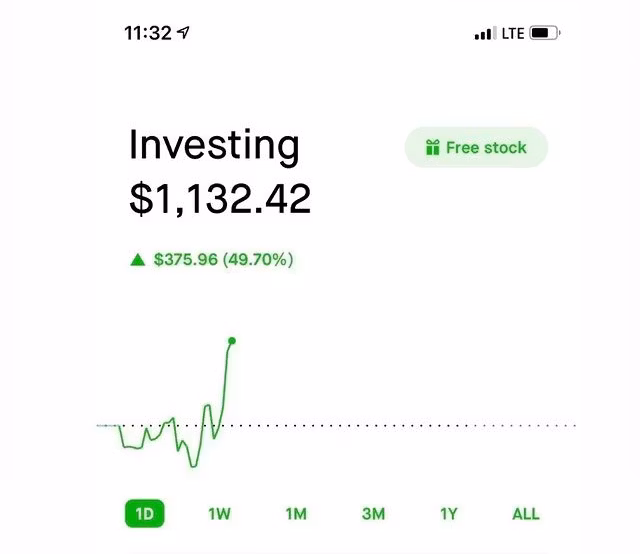Tap the location arrow in status bar
This screenshot has height=554, width=640.
click(183, 32)
